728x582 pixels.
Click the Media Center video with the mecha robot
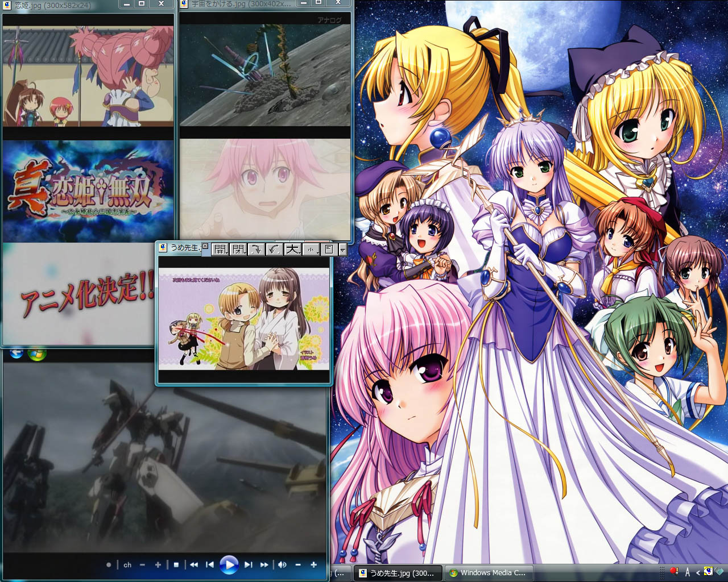click(165, 458)
